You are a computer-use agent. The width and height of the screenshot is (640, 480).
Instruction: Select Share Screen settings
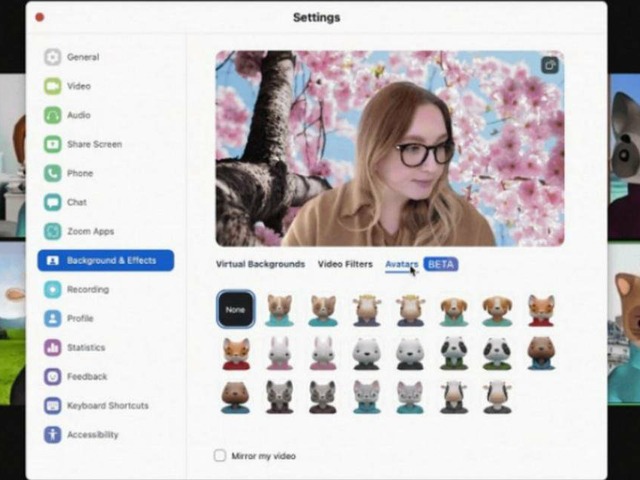tap(93, 144)
